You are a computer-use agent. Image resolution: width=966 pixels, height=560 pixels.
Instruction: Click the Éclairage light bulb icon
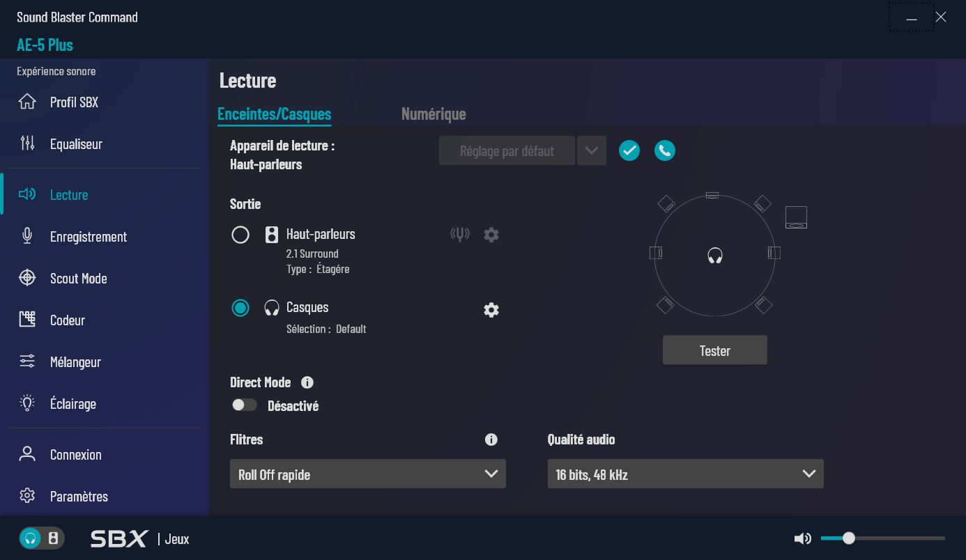pos(27,403)
